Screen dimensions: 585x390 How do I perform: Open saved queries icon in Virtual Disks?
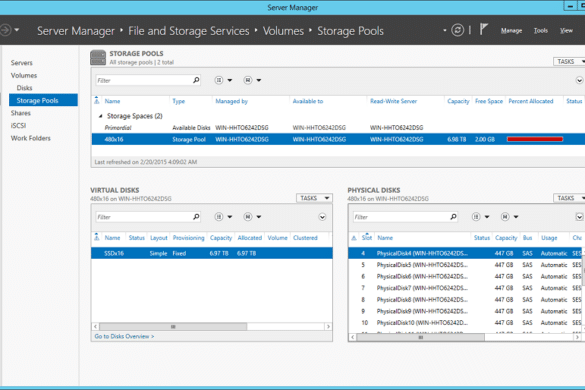(252, 216)
